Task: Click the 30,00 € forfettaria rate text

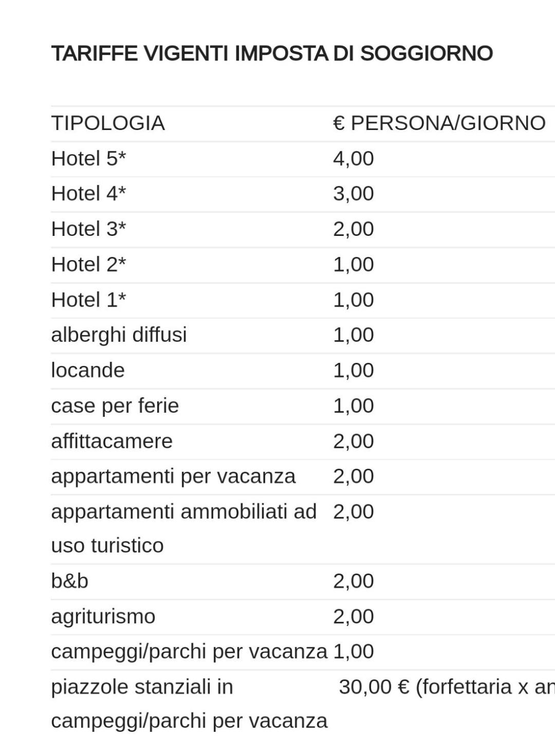Action: pyautogui.click(x=447, y=687)
